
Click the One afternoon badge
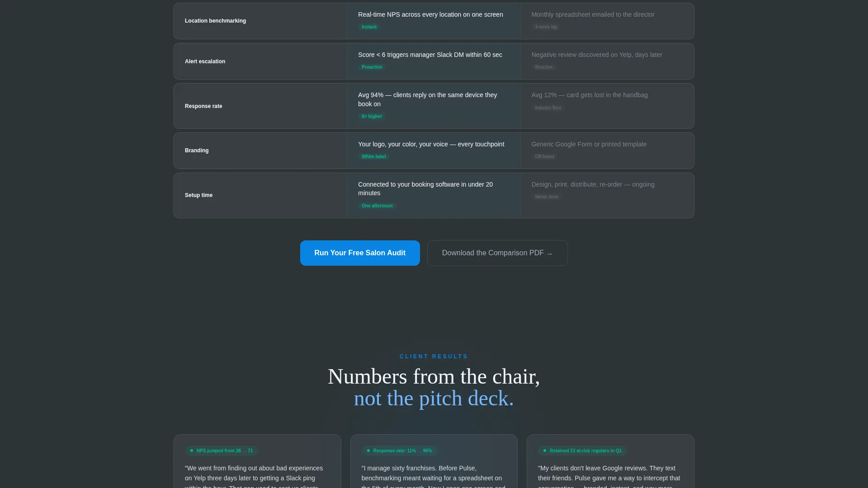point(377,206)
